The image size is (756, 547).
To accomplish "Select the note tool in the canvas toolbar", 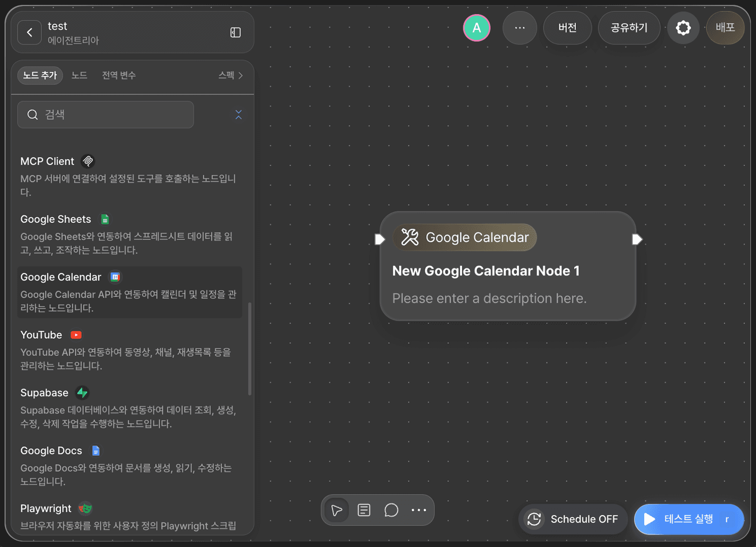I will pyautogui.click(x=364, y=510).
